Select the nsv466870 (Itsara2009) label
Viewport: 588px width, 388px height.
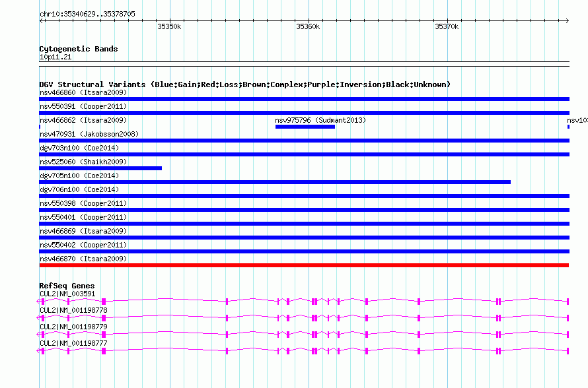coord(83,259)
